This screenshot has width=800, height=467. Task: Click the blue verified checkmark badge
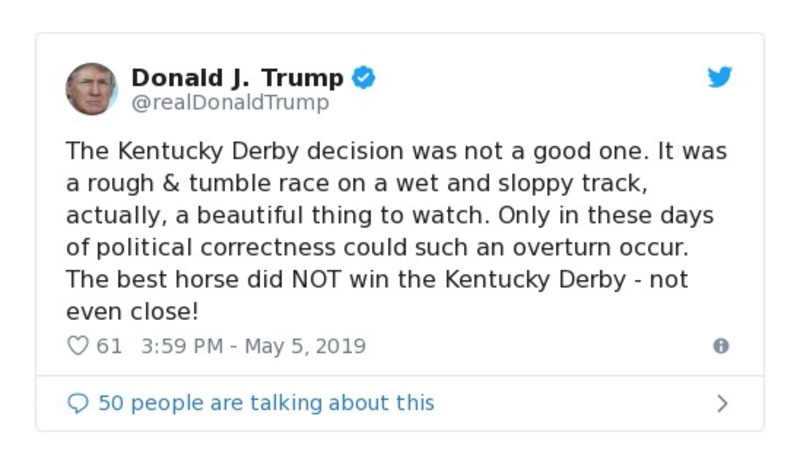click(364, 78)
